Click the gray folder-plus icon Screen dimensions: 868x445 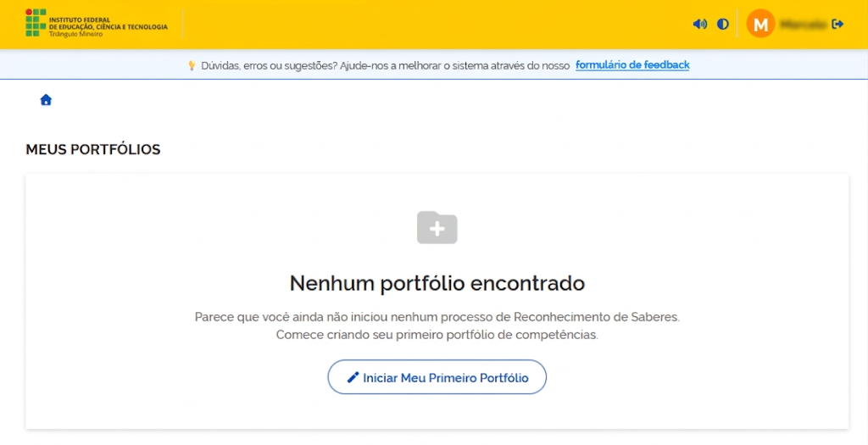tap(437, 227)
